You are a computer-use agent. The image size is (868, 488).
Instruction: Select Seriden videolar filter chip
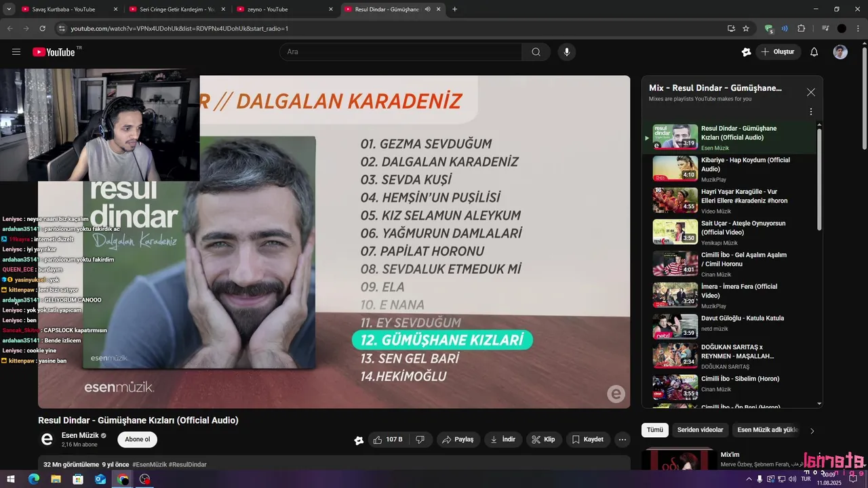point(700,430)
